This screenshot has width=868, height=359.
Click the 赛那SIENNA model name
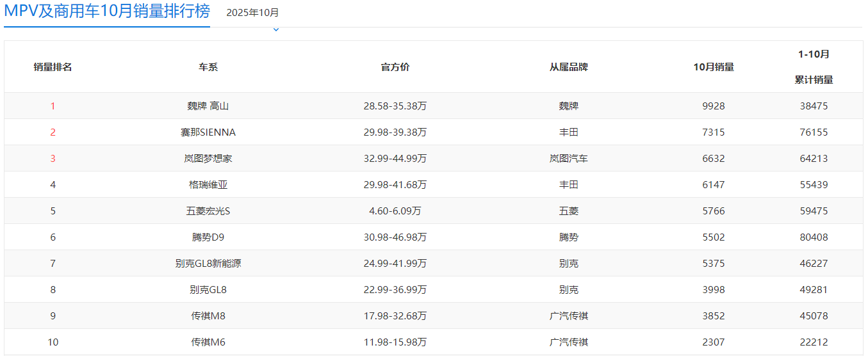[x=208, y=132]
